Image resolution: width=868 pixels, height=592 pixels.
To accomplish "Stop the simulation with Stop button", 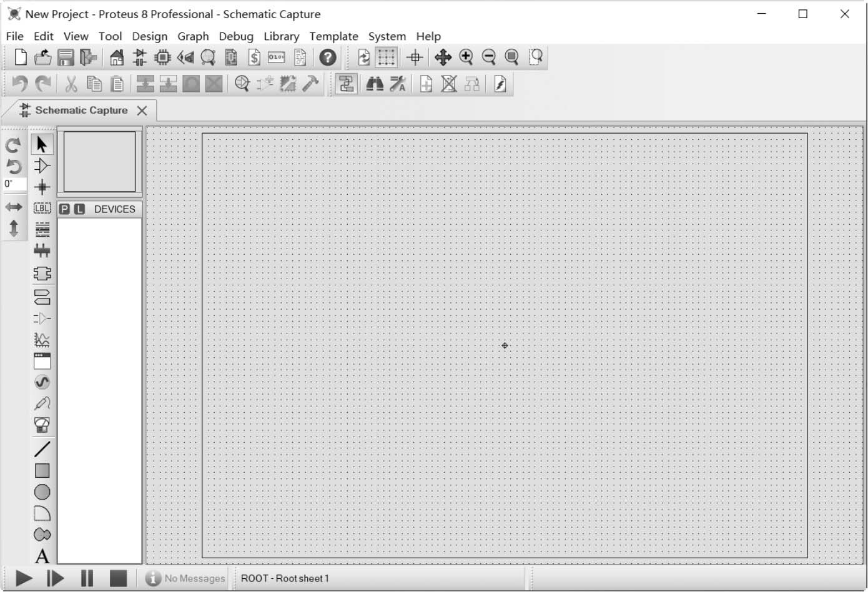I will point(118,578).
